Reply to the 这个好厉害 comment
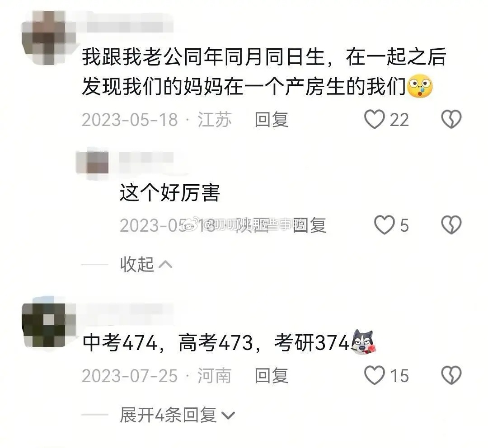Image resolution: width=488 pixels, height=448 pixels. [x=310, y=225]
